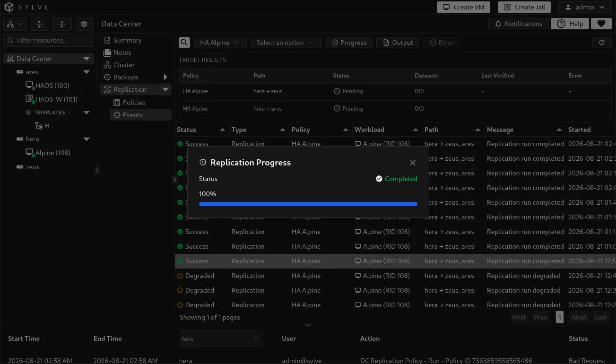This screenshot has width=616, height=364.
Task: Click the heart icon button
Action: 601,24
